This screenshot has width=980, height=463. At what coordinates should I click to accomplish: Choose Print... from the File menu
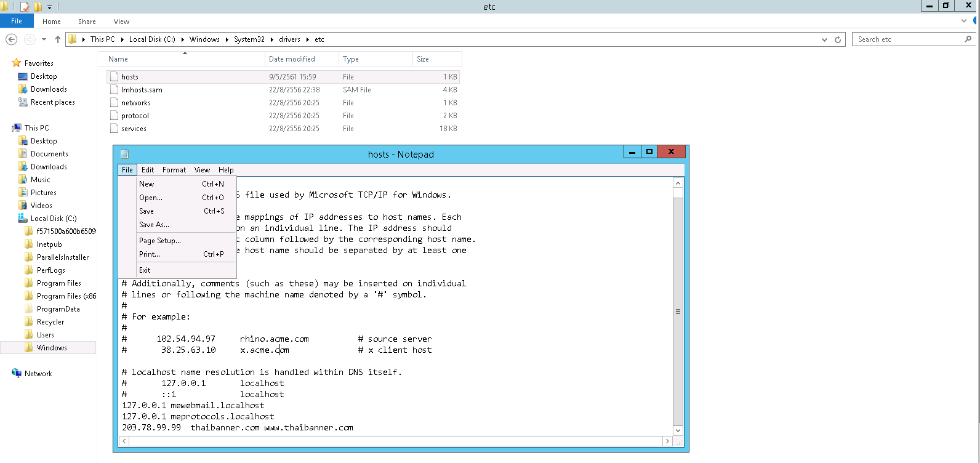click(x=186, y=254)
